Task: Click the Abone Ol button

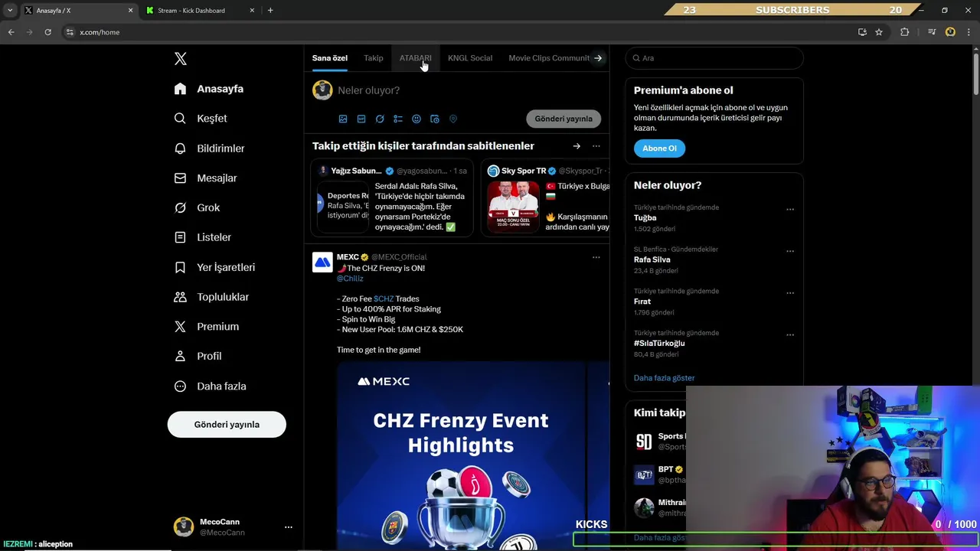Action: (x=659, y=148)
